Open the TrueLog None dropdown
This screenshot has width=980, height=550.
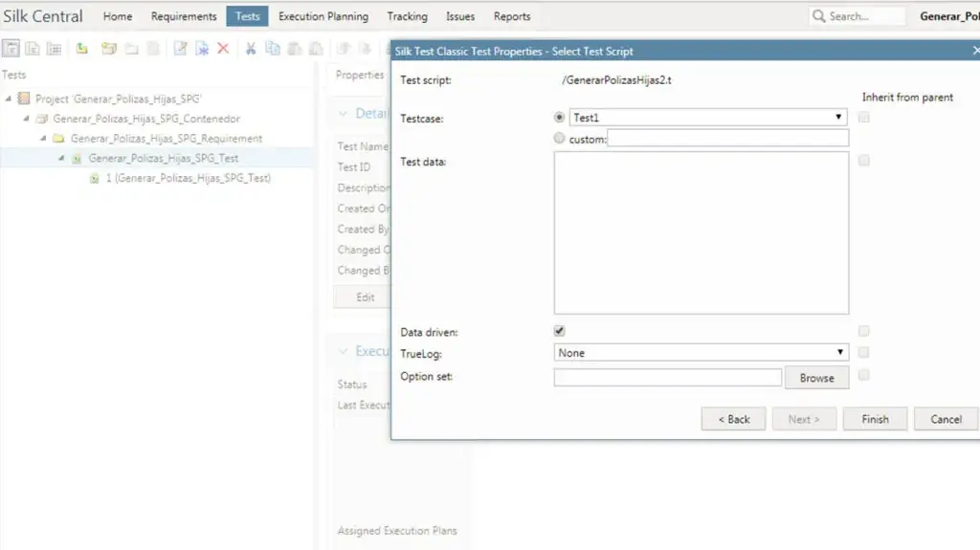pos(702,353)
